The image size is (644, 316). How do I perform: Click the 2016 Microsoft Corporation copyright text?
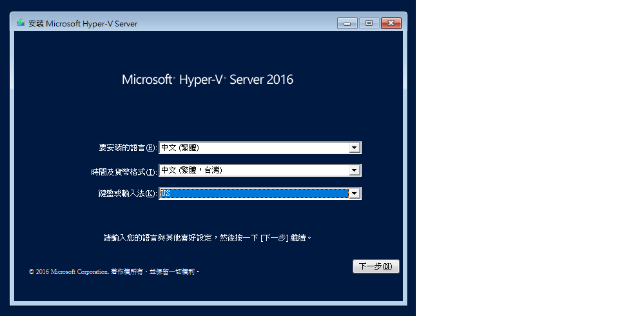pos(114,272)
